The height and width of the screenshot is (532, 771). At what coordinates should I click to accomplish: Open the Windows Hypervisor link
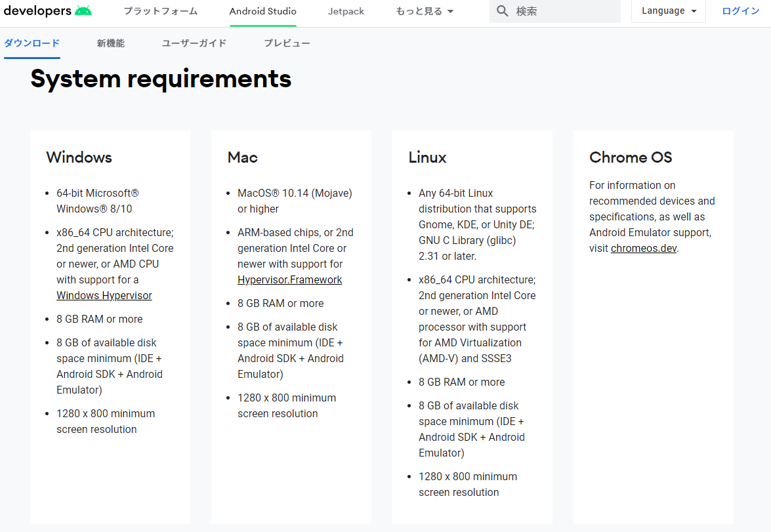click(104, 295)
